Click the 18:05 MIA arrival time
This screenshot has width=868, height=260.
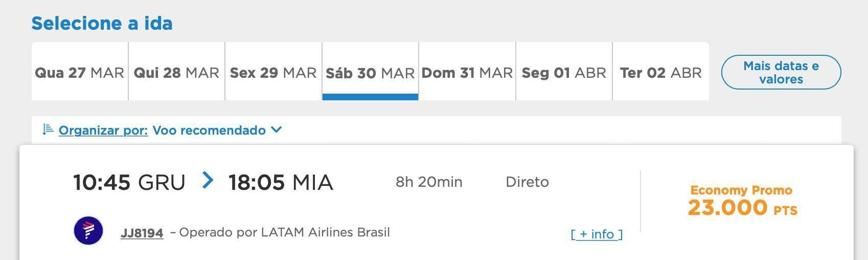[x=281, y=182]
